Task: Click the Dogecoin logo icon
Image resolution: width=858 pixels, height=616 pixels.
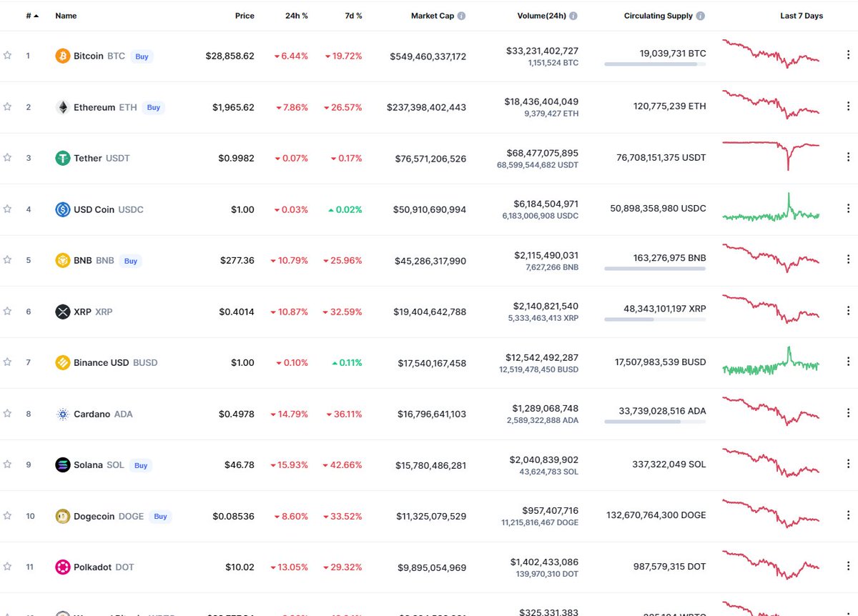Action: point(63,516)
